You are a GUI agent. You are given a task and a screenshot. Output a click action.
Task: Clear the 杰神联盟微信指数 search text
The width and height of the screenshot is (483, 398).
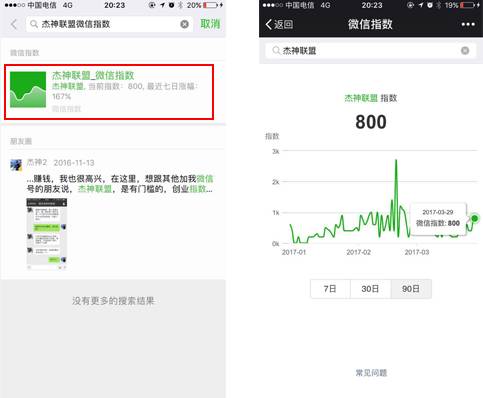click(x=184, y=24)
